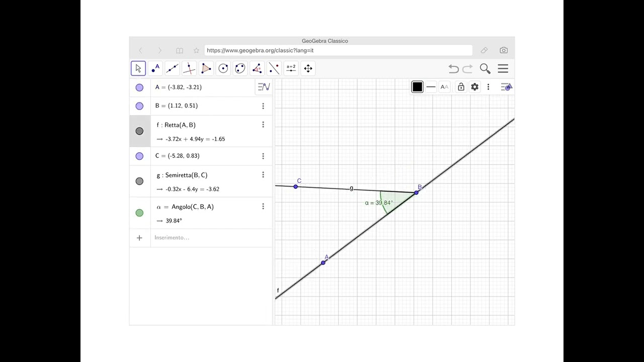
Task: Select the C = (-5.28, 0.83) entry
Action: [177, 156]
